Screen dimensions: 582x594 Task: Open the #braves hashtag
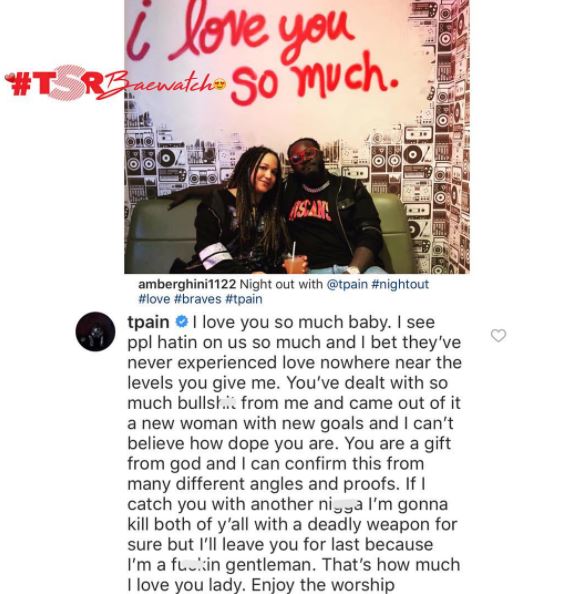(198, 299)
